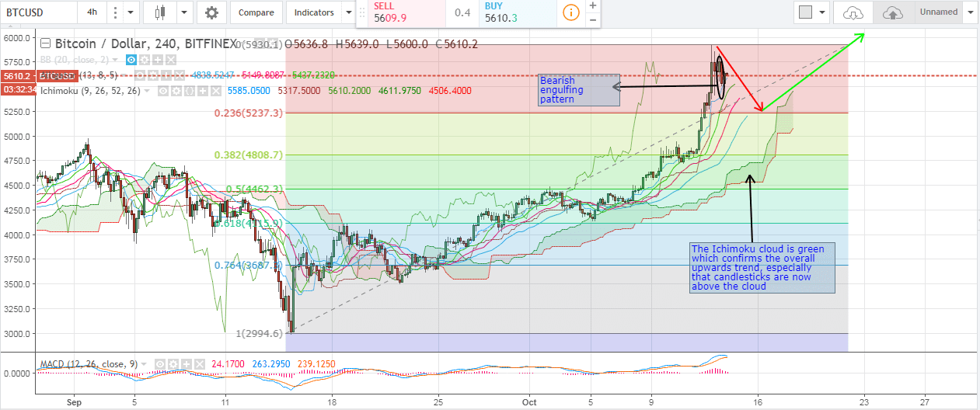This screenshot has width=980, height=410.
Task: Click the Oct date on time axis
Action: (530, 402)
